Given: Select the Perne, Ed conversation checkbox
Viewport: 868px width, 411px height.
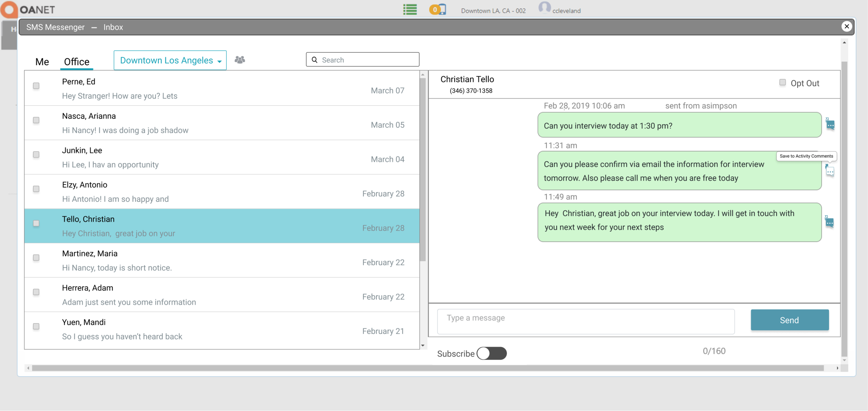Looking at the screenshot, I should coord(36,86).
